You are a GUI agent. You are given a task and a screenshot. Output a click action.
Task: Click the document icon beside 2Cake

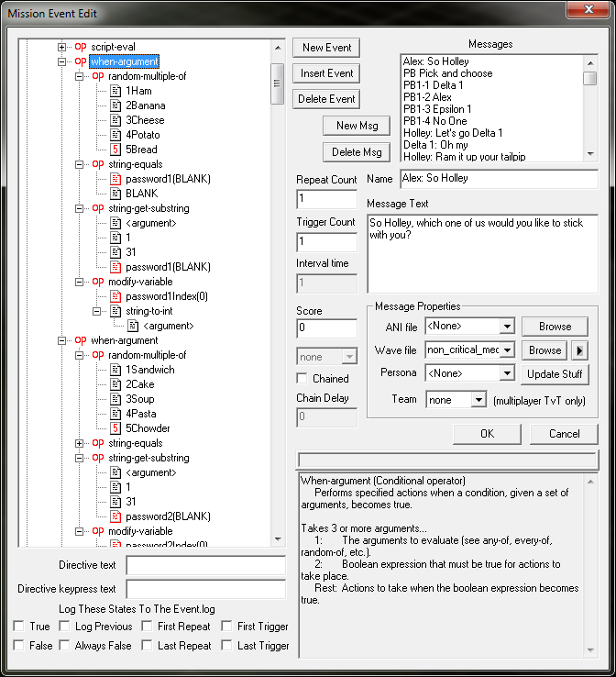[x=115, y=384]
